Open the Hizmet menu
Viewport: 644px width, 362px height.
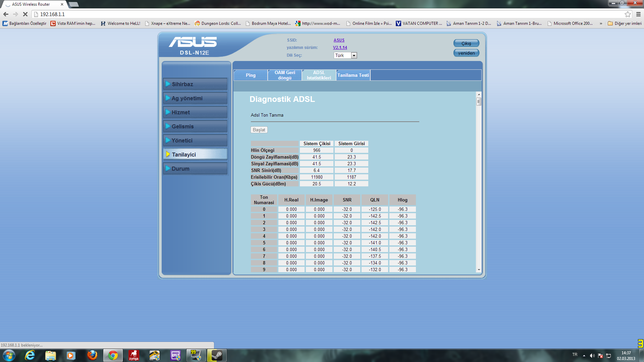click(x=195, y=112)
